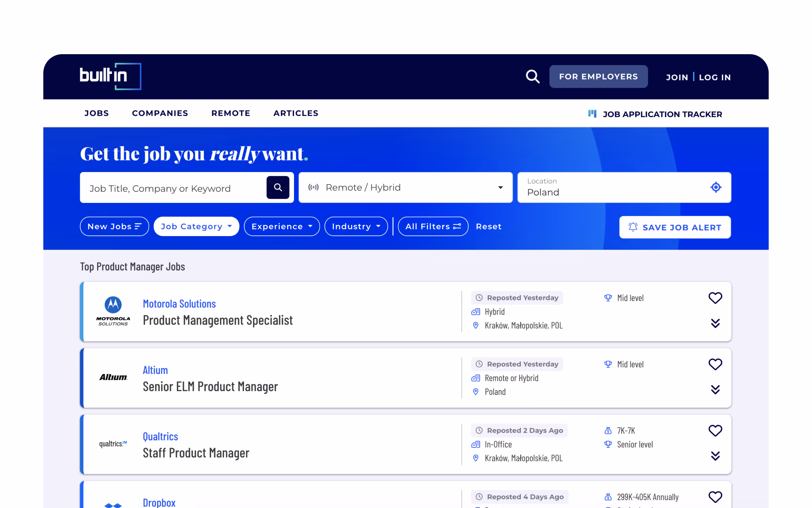Screen dimensions: 812x508
Task: Open the Companies navigation tab
Action: pos(160,113)
